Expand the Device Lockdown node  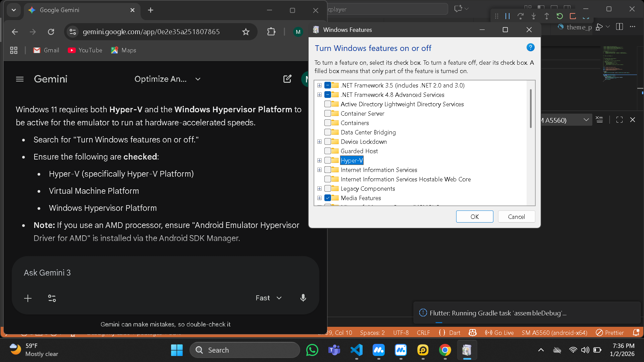point(320,142)
